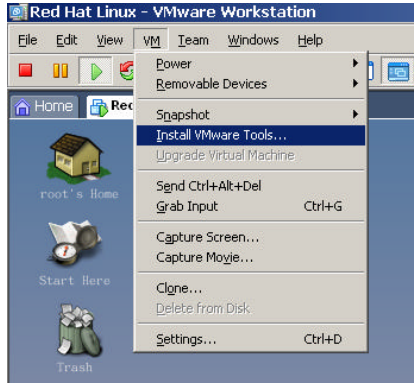Screen dimensions: 418x388
Task: Open the File menu
Action: (28, 40)
